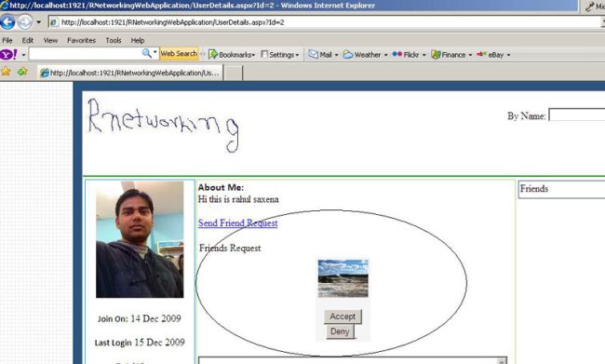Click the Rnetworking handwritten logo
The width and height of the screenshot is (605, 364).
pos(164,126)
